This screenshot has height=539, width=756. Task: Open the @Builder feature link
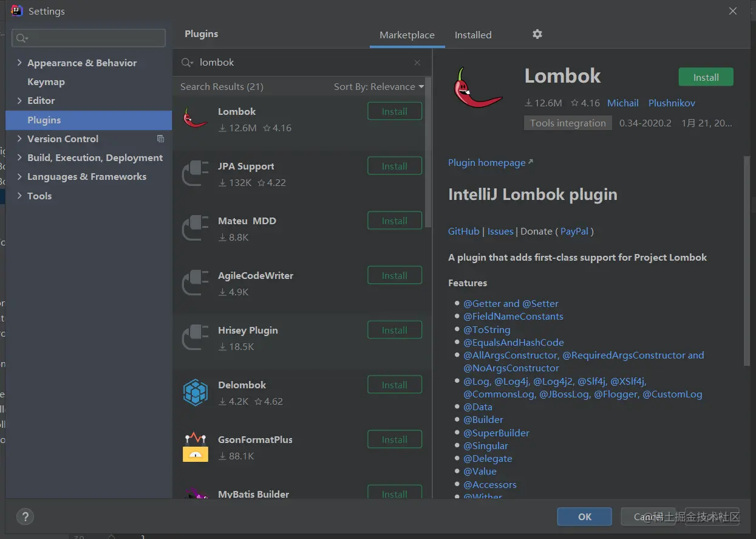tap(483, 420)
